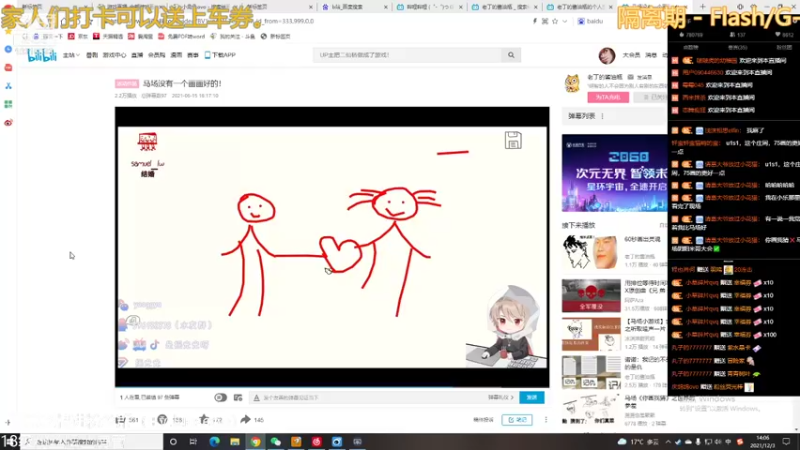Click the taskbar clock showing 14:06
800x450 pixels.
coord(762,441)
